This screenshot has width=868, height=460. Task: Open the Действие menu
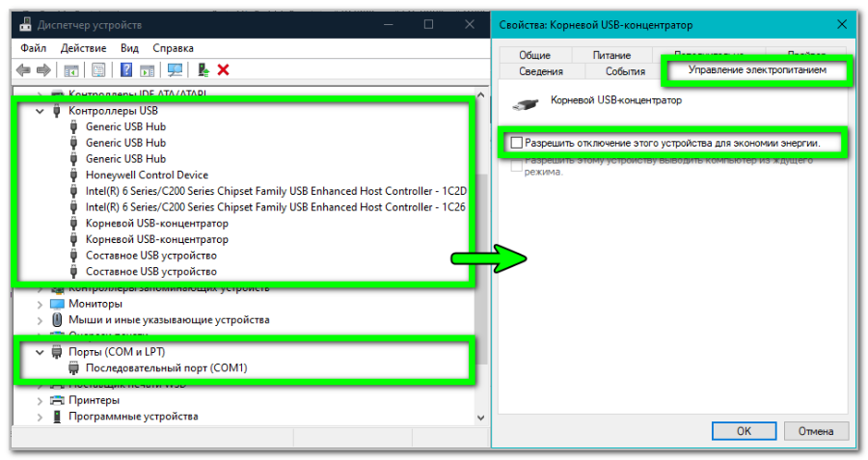tap(83, 47)
